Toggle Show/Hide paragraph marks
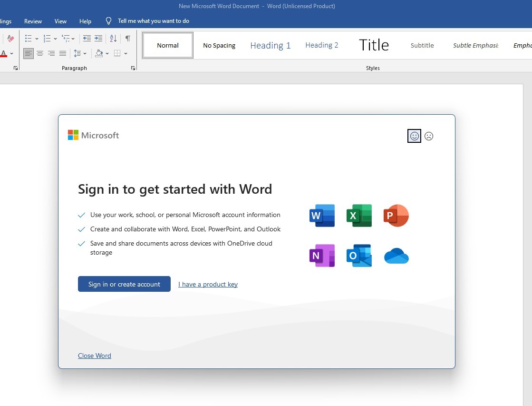Viewport: 532px width, 406px height. [x=127, y=39]
